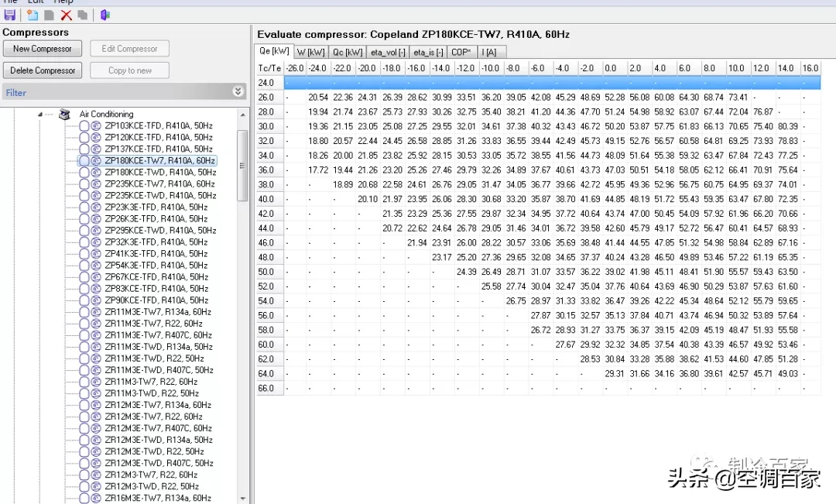Viewport: 836px width, 504px height.
Task: Expand the Filter panel chevron
Action: point(238,91)
